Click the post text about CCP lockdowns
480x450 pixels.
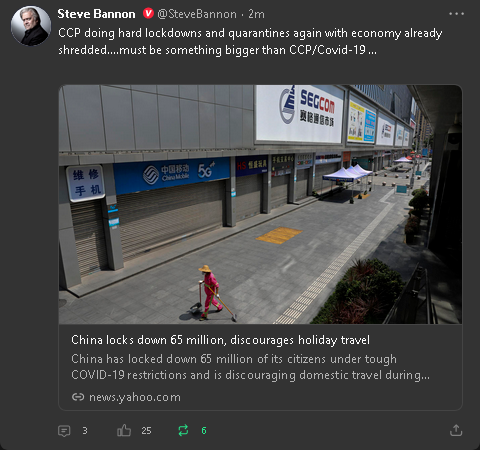250,42
